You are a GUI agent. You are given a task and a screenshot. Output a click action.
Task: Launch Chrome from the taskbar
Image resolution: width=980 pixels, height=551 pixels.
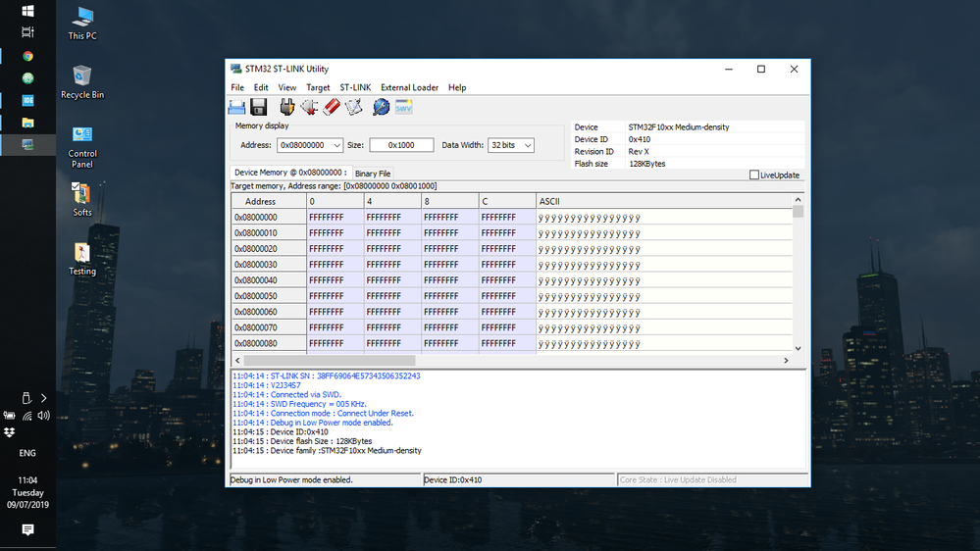pyautogui.click(x=27, y=56)
